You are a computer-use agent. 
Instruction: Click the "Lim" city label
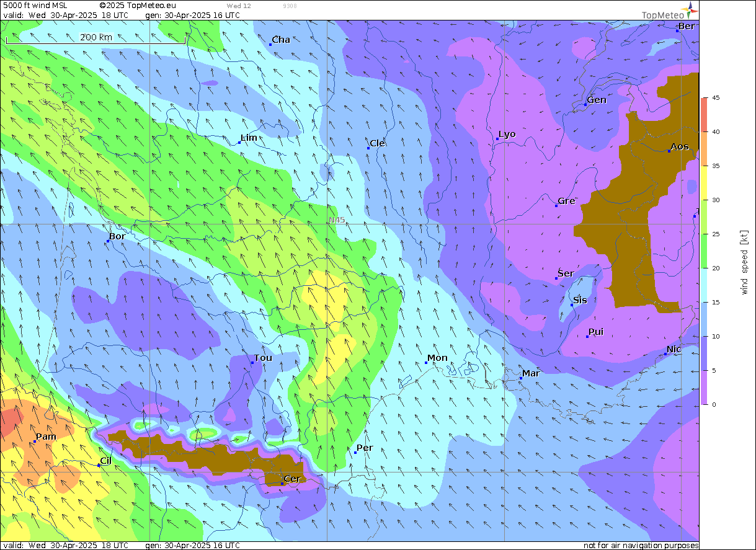click(x=249, y=138)
